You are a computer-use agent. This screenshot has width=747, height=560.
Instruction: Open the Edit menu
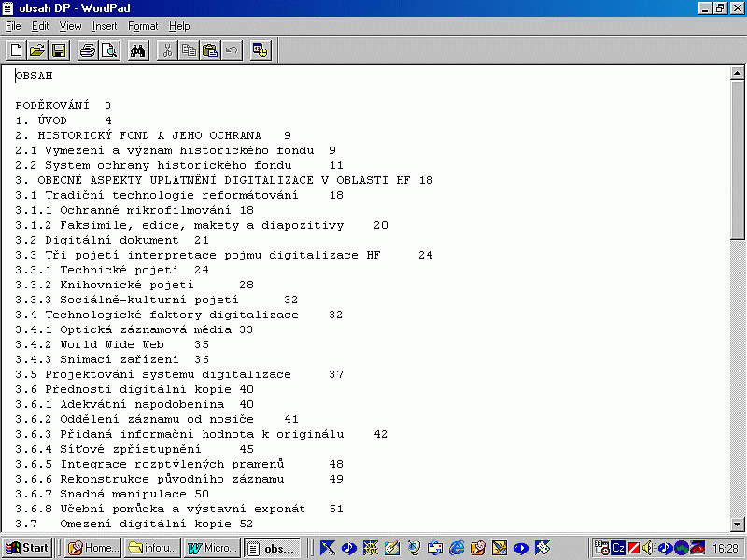pyautogui.click(x=40, y=26)
